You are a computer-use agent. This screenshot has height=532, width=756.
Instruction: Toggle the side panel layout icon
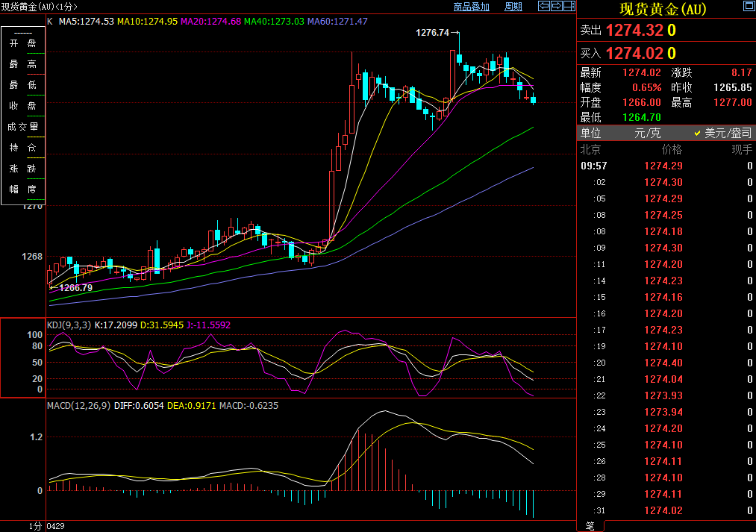tap(569, 7)
